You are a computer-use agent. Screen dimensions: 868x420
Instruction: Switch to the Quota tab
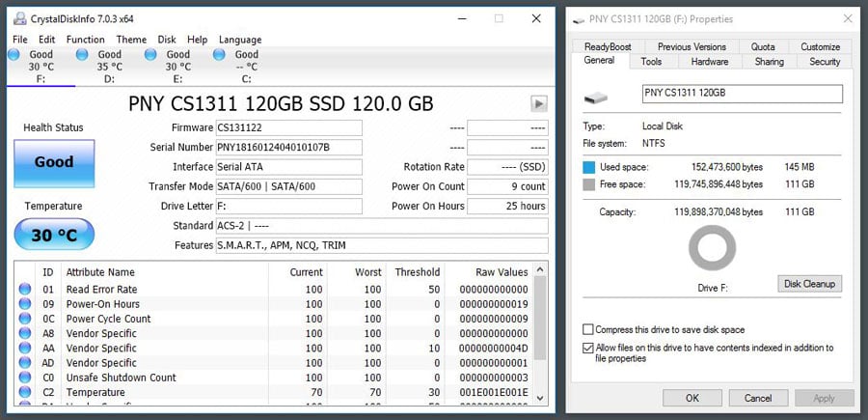tap(763, 46)
